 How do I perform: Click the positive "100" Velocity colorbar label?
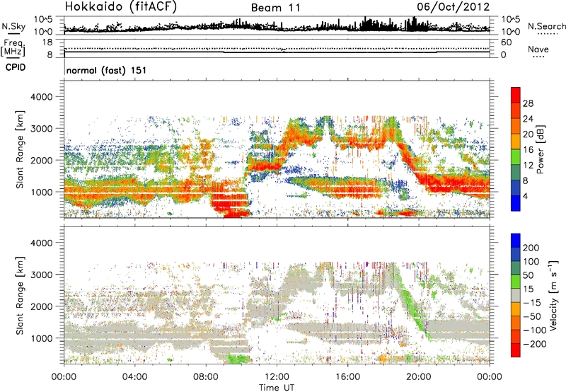(531, 262)
